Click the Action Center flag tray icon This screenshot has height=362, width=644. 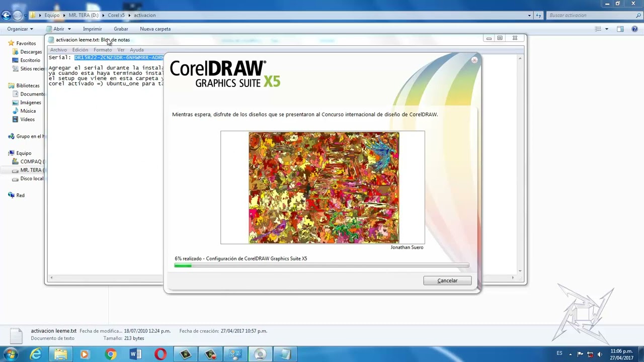click(581, 354)
